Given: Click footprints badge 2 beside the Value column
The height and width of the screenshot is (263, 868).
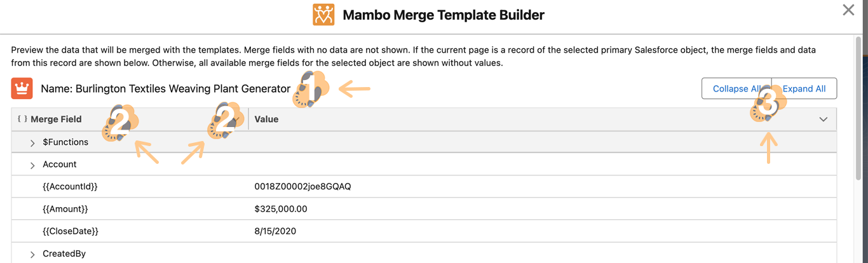Looking at the screenshot, I should click(224, 121).
